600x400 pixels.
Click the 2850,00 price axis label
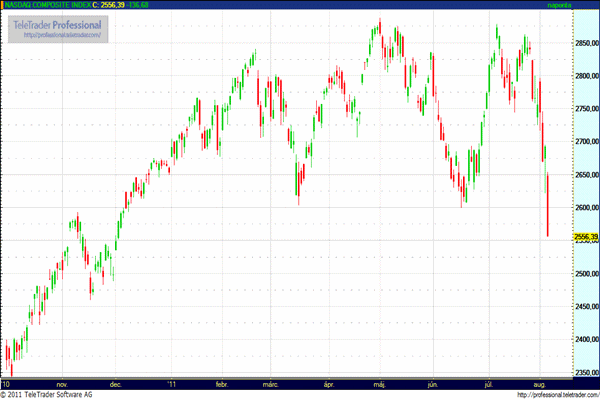[584, 44]
